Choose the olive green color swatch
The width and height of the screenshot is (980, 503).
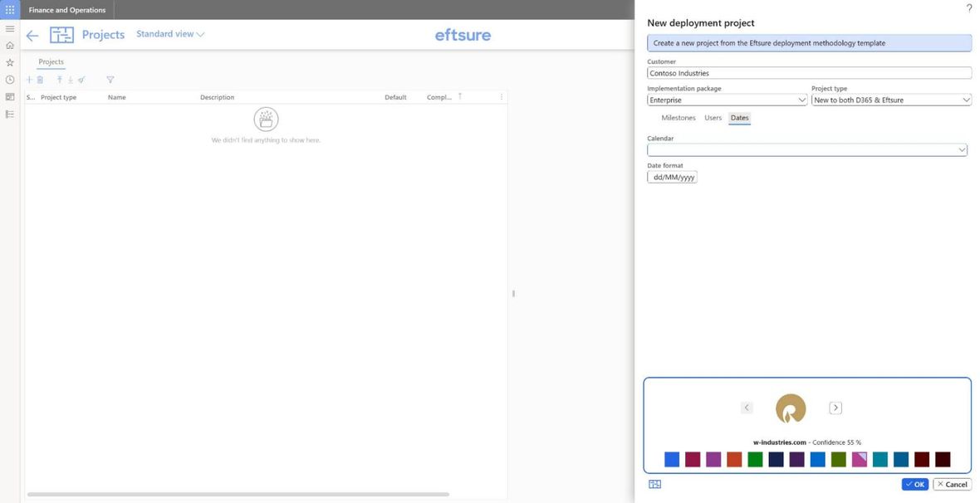point(839,460)
